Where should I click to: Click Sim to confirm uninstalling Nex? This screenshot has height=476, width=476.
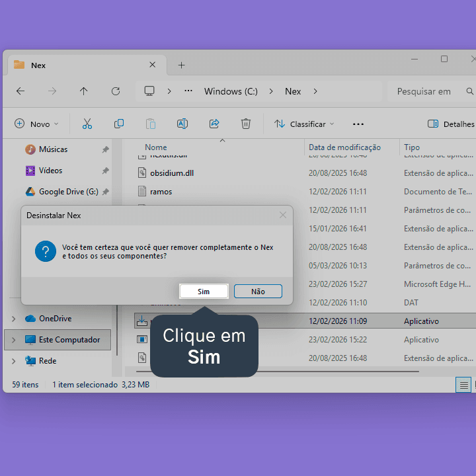(204, 292)
